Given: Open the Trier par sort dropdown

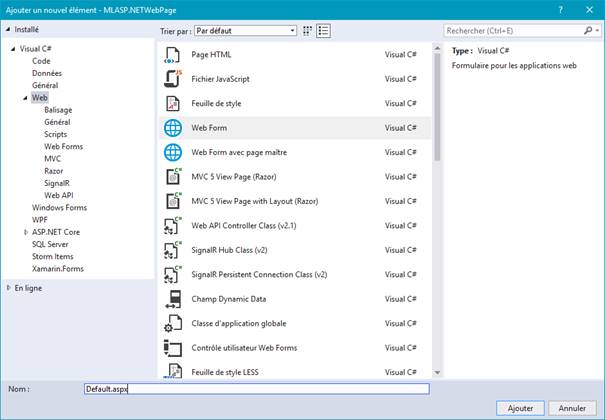Looking at the screenshot, I should [x=245, y=31].
